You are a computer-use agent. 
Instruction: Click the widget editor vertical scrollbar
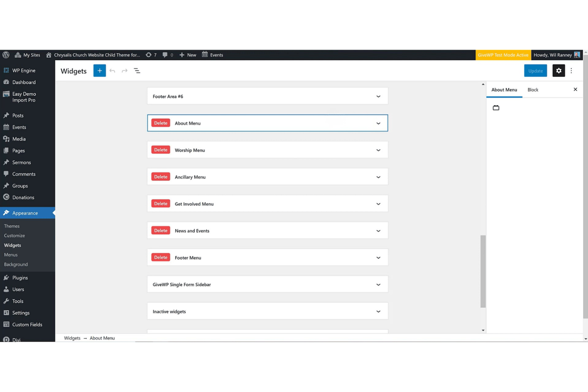coord(483,271)
